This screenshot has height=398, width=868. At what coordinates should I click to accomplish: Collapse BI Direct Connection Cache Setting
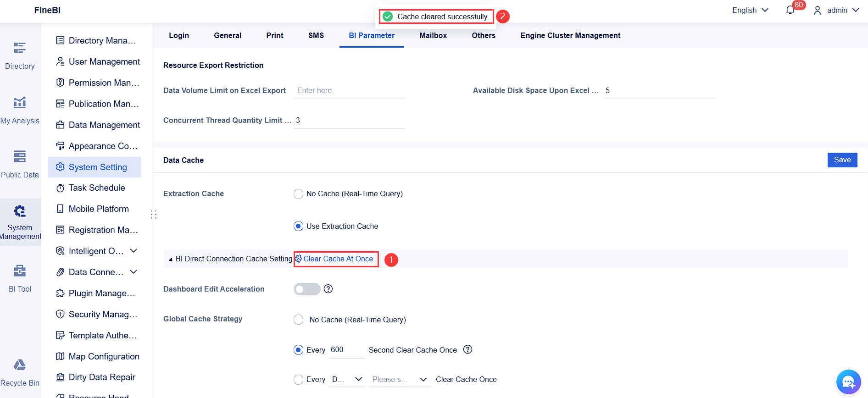171,259
